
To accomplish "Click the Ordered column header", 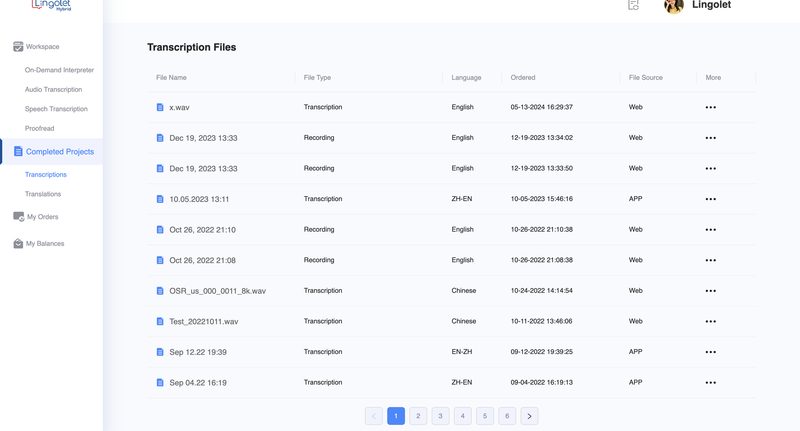I will [523, 78].
